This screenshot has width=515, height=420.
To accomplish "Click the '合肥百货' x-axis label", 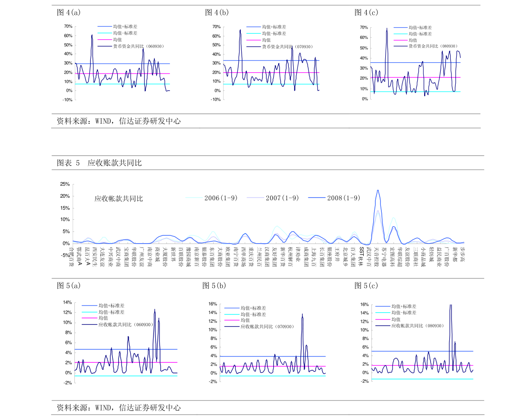I will click(x=71, y=257).
